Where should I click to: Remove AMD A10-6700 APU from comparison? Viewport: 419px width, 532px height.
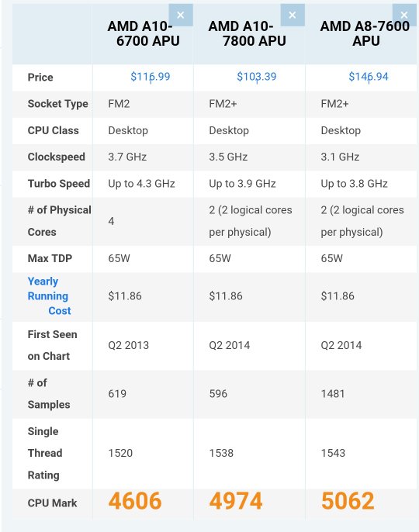coord(181,15)
